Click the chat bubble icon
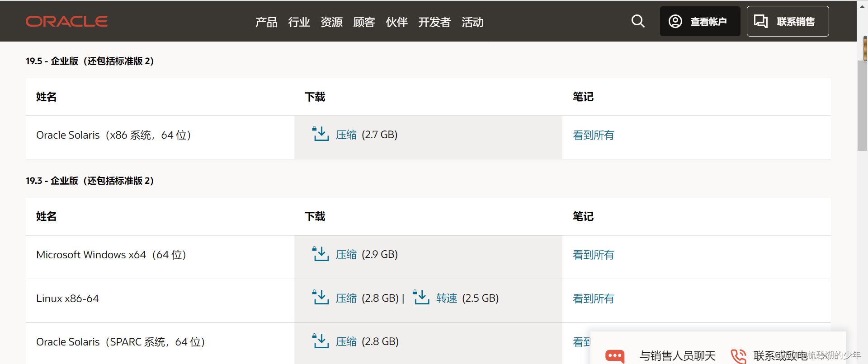This screenshot has height=364, width=868. [615, 356]
